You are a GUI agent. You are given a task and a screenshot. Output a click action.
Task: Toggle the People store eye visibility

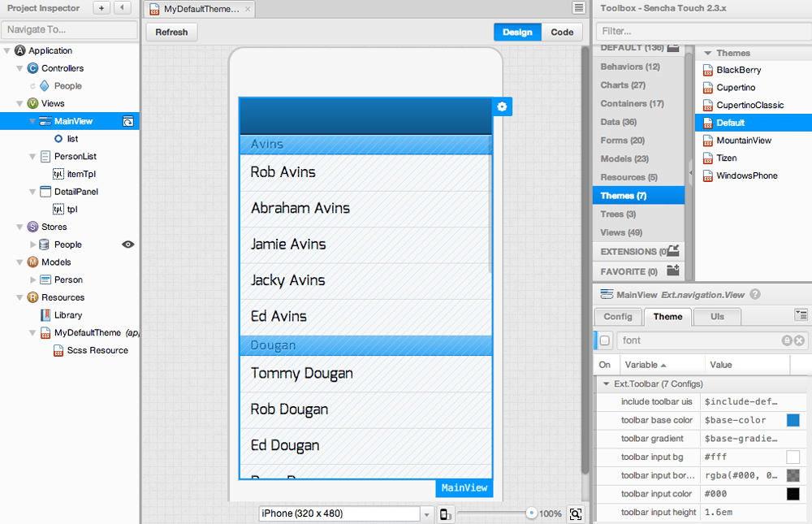point(128,245)
